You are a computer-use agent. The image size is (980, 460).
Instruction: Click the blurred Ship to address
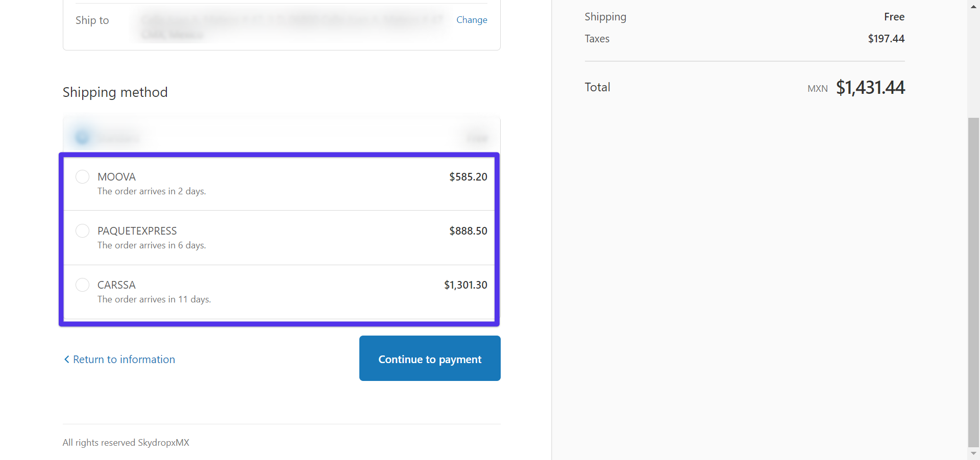click(x=292, y=27)
